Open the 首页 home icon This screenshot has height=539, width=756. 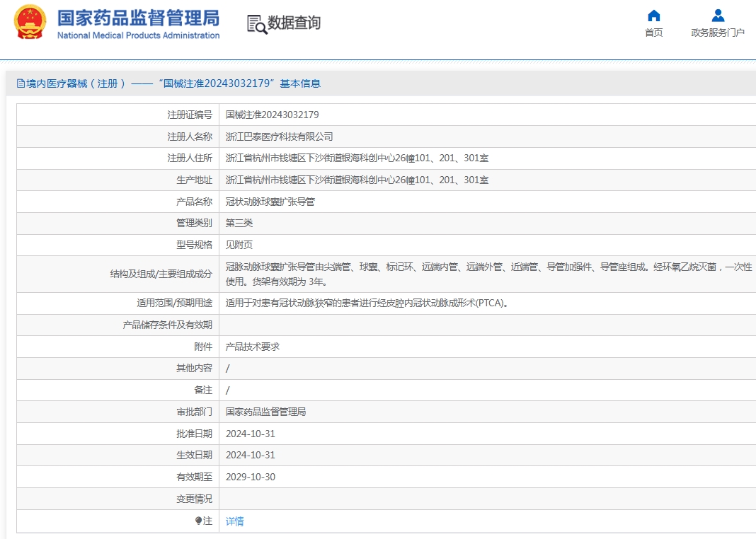tap(654, 16)
